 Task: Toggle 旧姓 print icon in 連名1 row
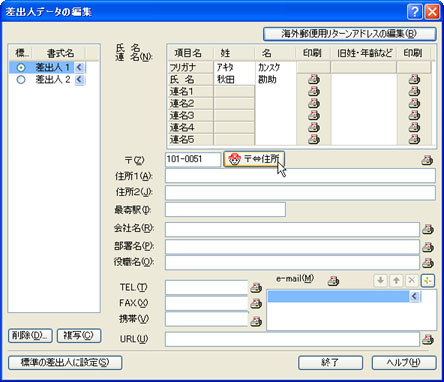click(x=414, y=92)
